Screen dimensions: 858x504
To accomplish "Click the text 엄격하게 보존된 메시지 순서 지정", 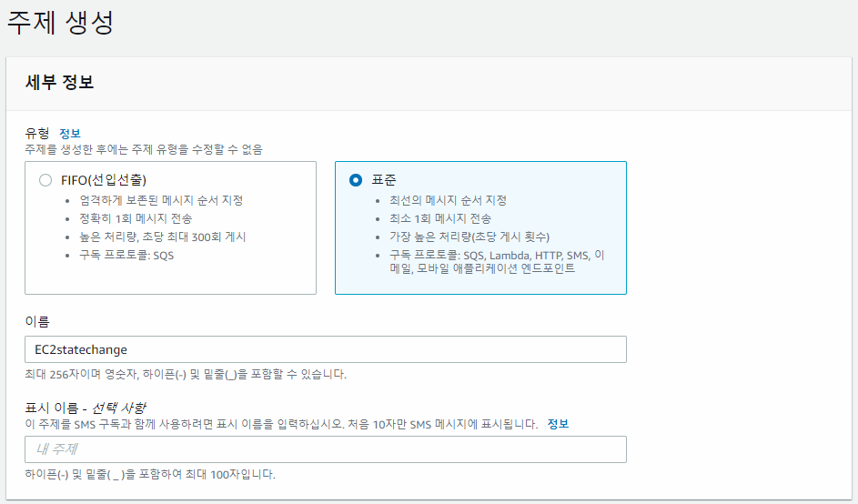I will click(161, 200).
